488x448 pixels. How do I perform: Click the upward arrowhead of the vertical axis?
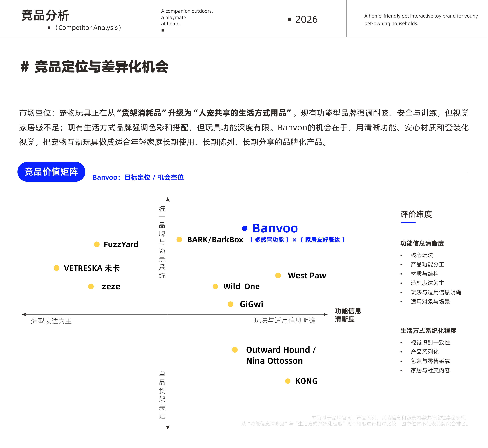point(168,199)
